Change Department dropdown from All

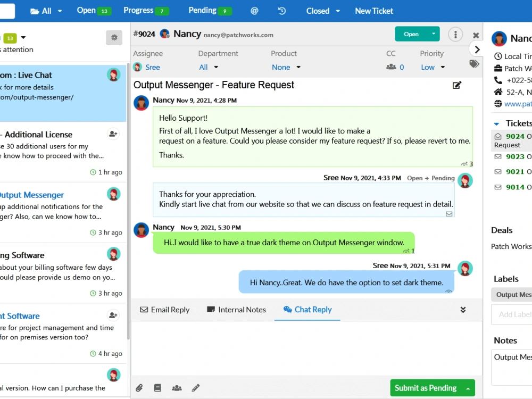pos(209,67)
